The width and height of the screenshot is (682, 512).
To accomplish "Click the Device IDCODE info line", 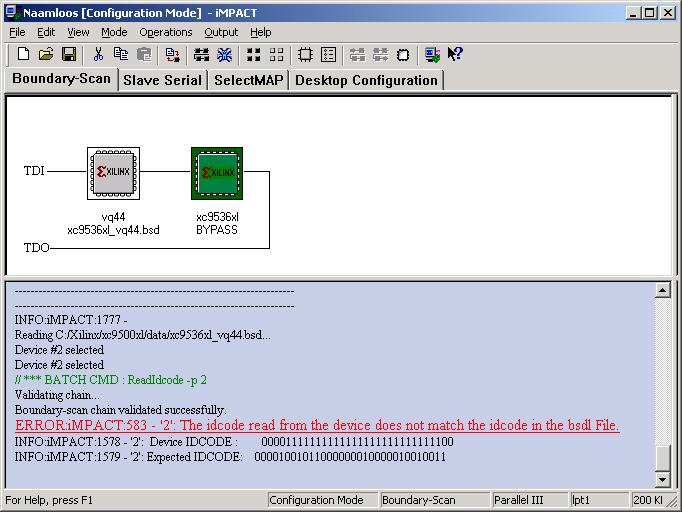I will 234,442.
